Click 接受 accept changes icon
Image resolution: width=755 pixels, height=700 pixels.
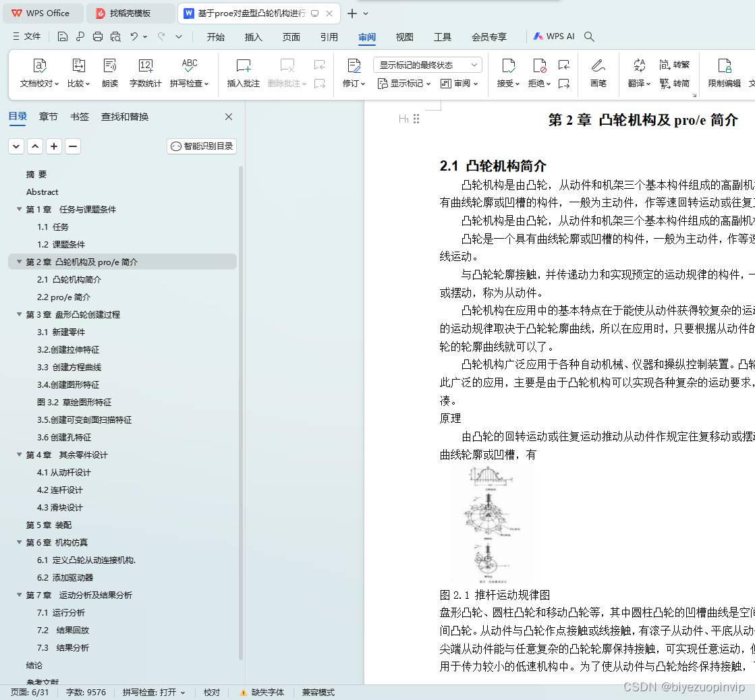(x=508, y=66)
